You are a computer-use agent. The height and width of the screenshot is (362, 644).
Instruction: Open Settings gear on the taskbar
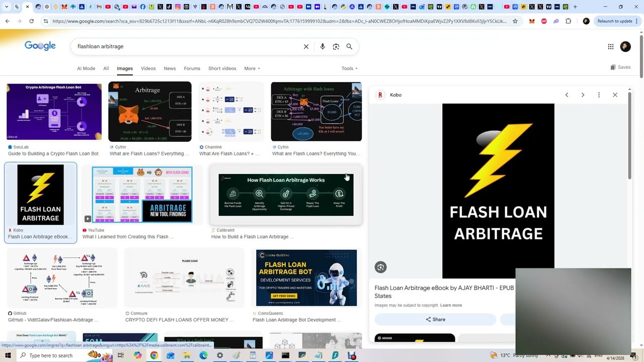click(x=220, y=355)
